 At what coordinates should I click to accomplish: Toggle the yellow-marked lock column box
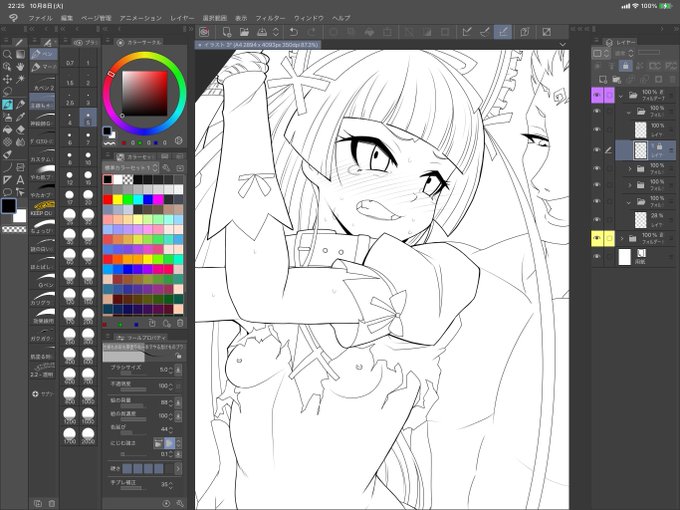[609, 238]
